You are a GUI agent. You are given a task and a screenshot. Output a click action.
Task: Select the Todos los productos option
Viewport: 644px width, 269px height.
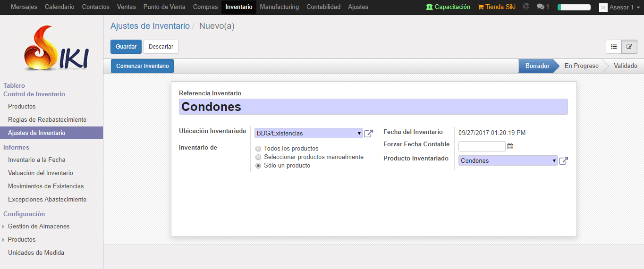coord(258,149)
